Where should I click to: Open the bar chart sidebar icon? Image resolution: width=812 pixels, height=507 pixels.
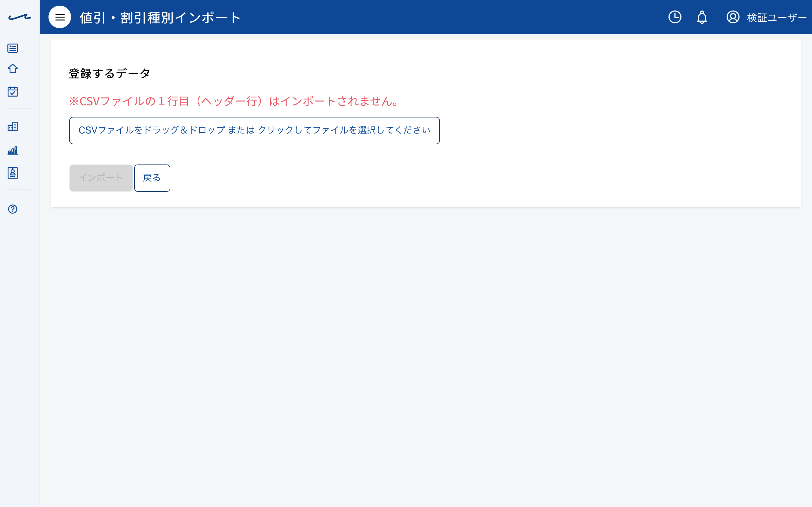tap(13, 151)
